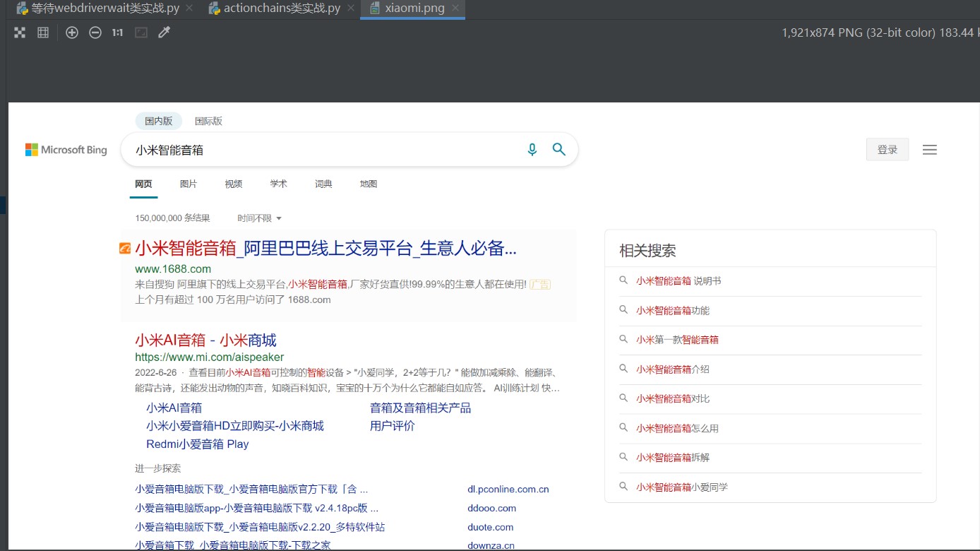Click the 小米智能音箱对比 related search
Viewport: 980px width, 551px height.
[x=673, y=398]
